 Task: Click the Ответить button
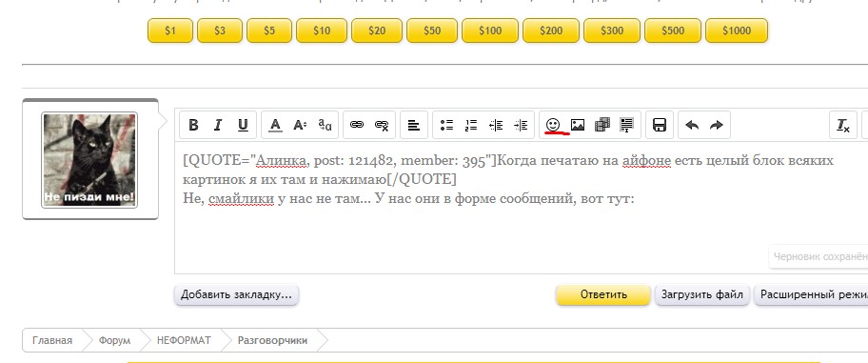pyautogui.click(x=603, y=294)
